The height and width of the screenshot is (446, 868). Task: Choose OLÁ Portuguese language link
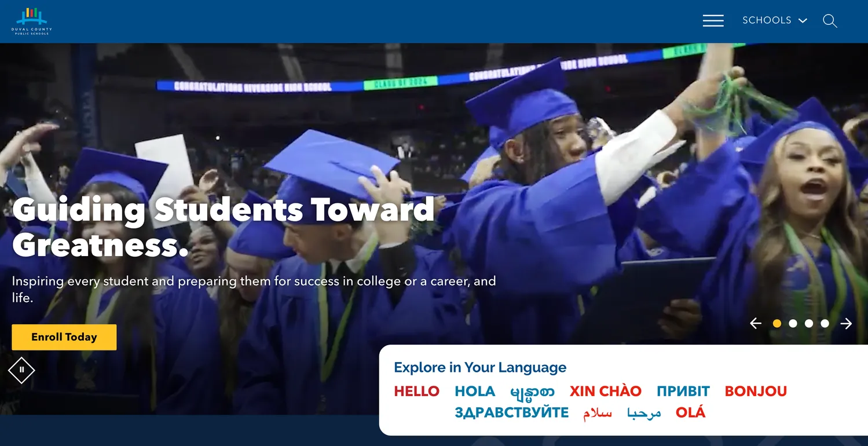[691, 412]
